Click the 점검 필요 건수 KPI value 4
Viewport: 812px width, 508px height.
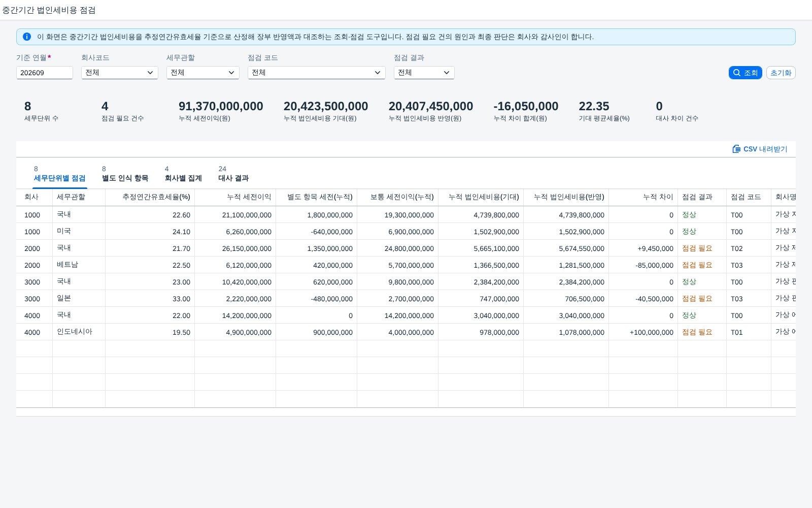(105, 106)
